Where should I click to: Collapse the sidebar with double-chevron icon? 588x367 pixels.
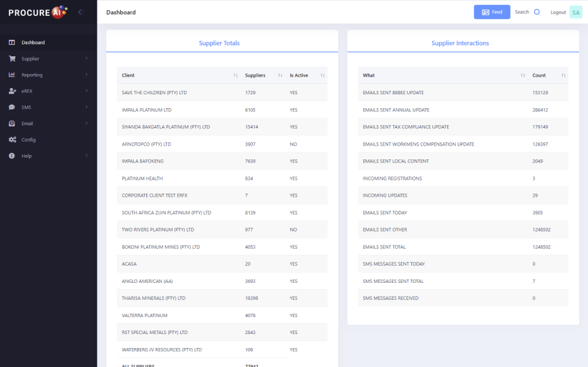coord(81,12)
